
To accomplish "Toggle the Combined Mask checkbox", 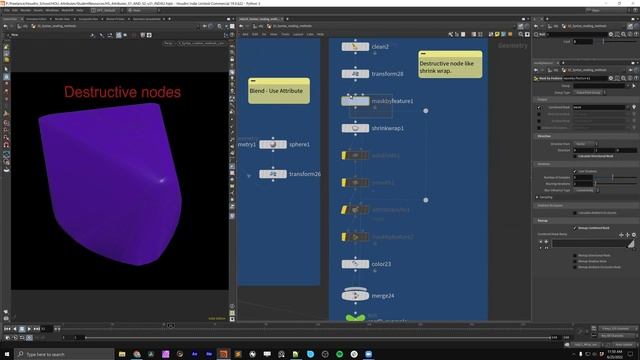I will 539,107.
